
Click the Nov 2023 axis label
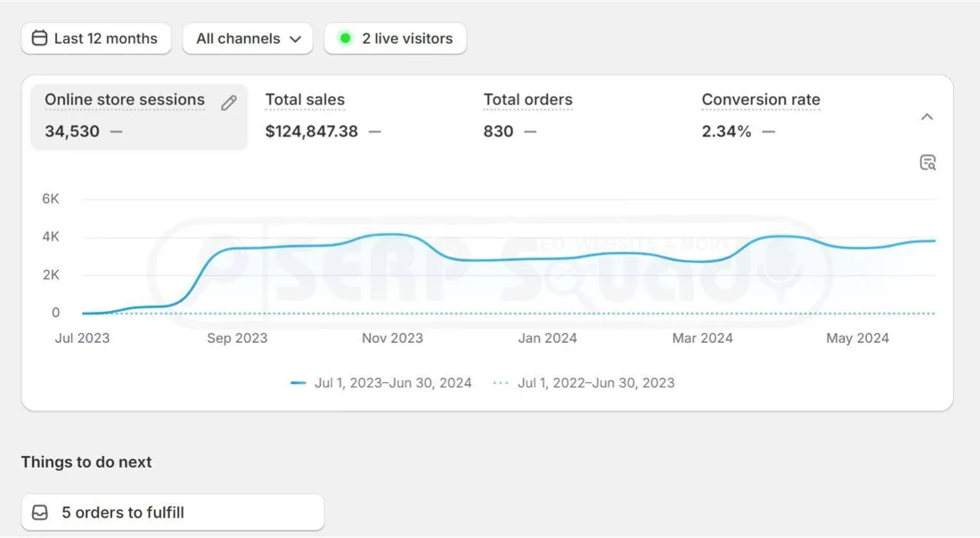coord(393,338)
